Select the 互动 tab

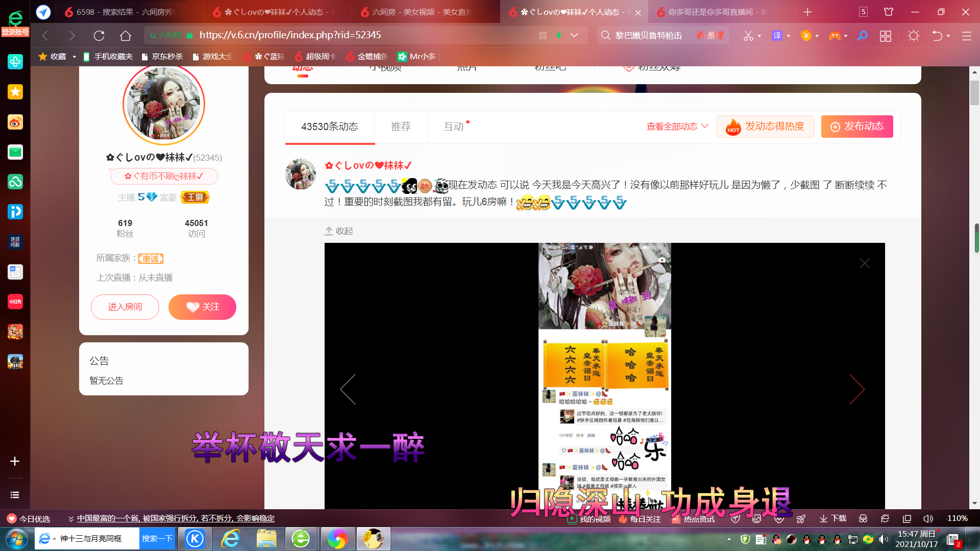[454, 127]
